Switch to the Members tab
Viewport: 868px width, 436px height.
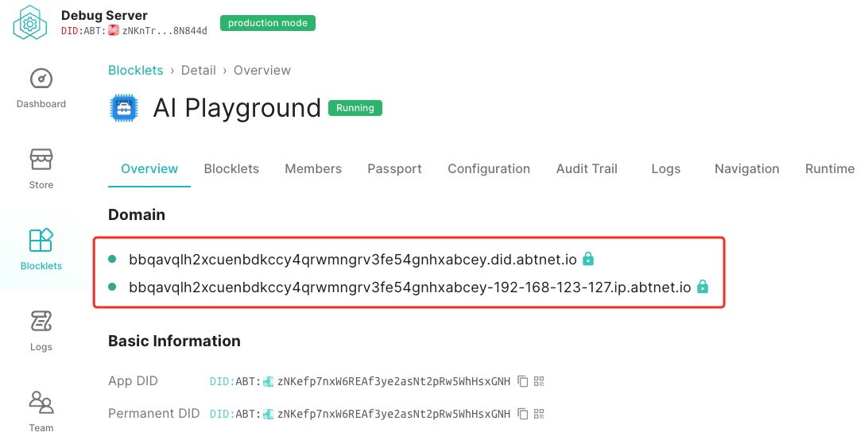pyautogui.click(x=313, y=168)
